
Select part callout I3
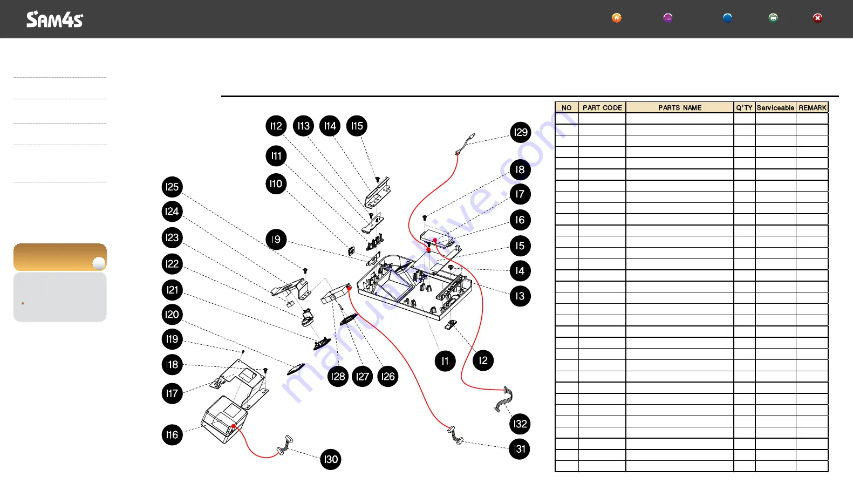pos(520,296)
